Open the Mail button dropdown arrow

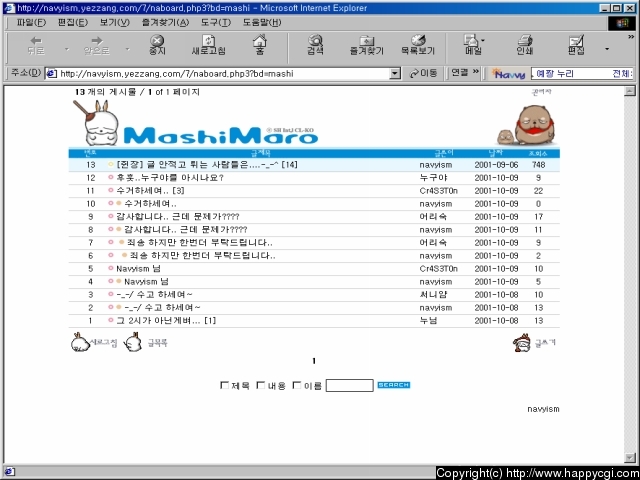[483, 40]
